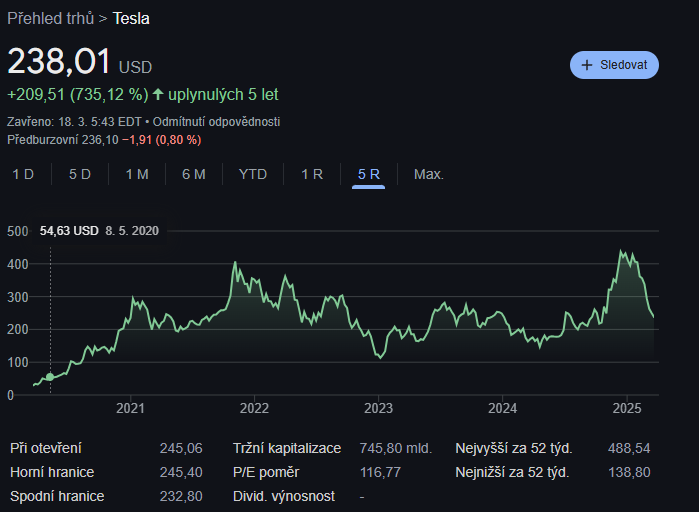Select the 1 M time range tab
The width and height of the screenshot is (699, 512).
pos(137,174)
